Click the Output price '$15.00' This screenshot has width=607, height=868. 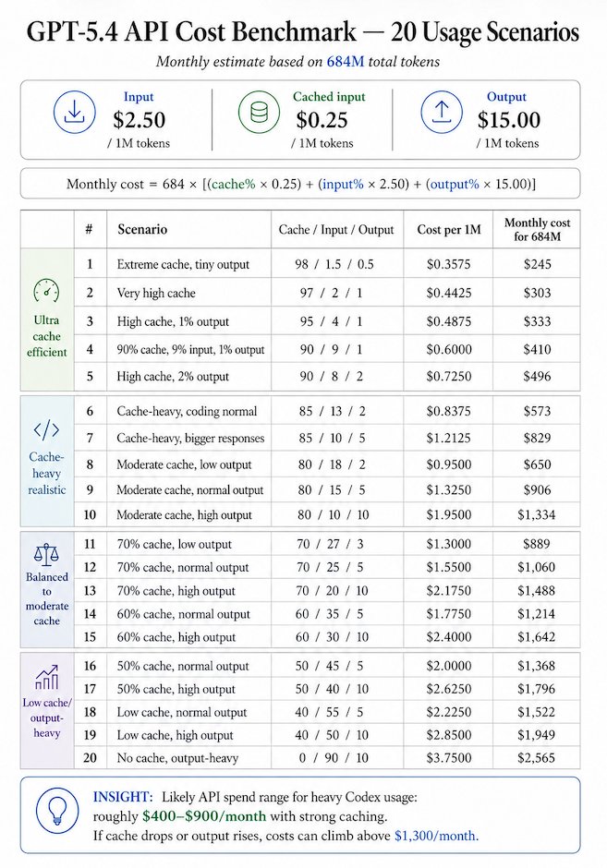[x=508, y=119]
